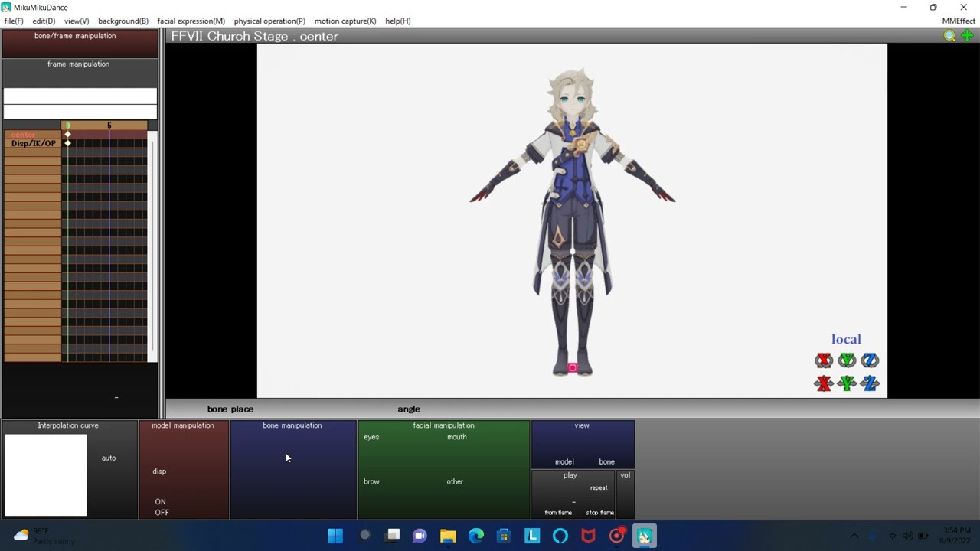Open the motion capture(K) menu
This screenshot has height=551, width=980.
tap(345, 21)
